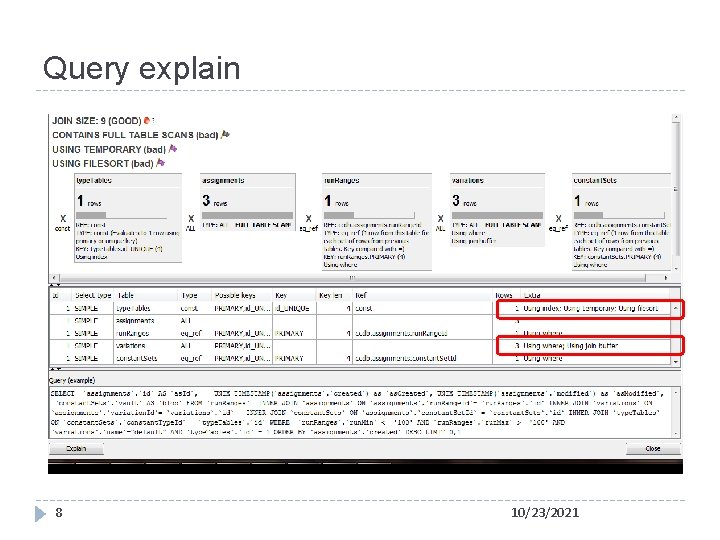
Task: Sort by the Table column header
Action: (x=146, y=295)
